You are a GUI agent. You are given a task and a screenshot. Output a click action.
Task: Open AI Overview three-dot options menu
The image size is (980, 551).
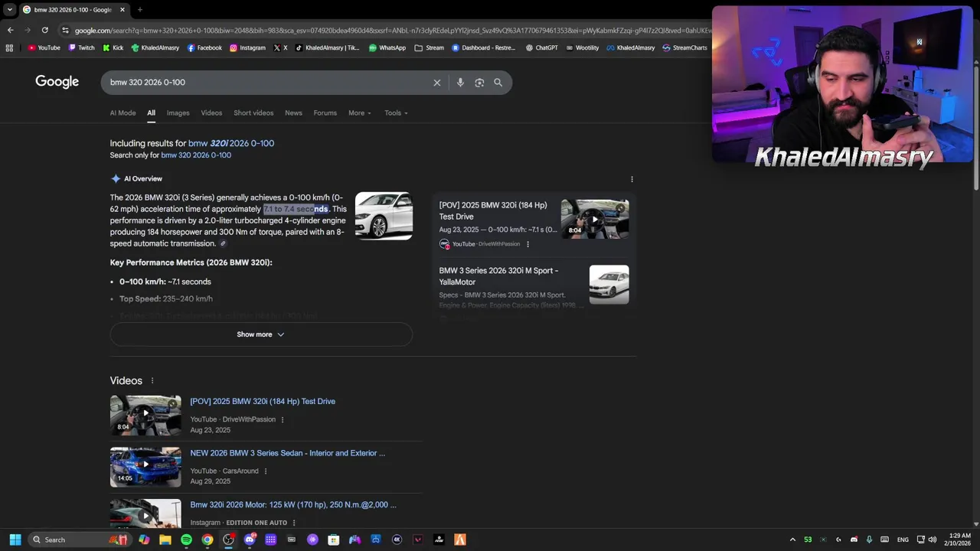[x=632, y=179]
